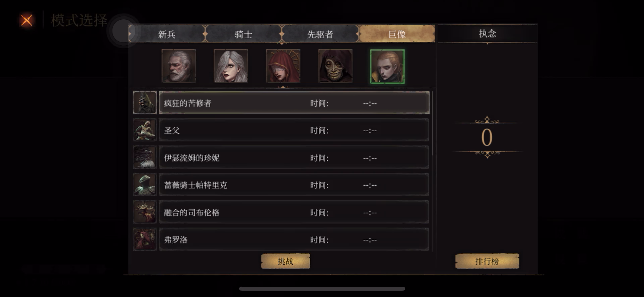The width and height of the screenshot is (644, 297).
Task: Click the boss icon for 疯狂的苦修者
Action: [145, 103]
